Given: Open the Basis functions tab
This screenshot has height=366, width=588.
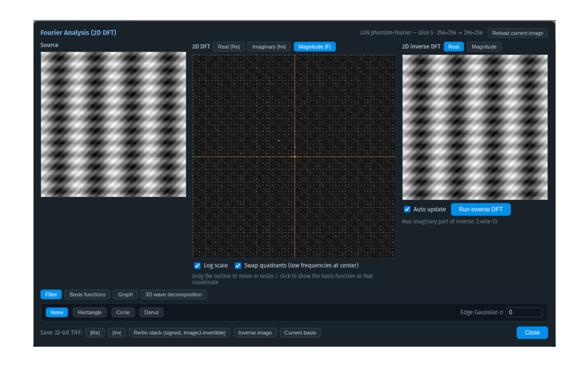Looking at the screenshot, I should (87, 294).
